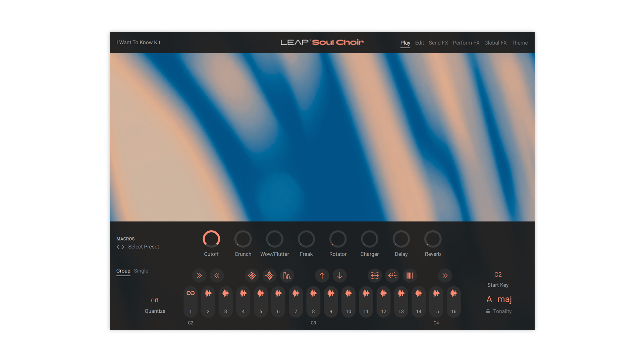
Task: Trigger the sample pad numbered 8
Action: pos(313,302)
